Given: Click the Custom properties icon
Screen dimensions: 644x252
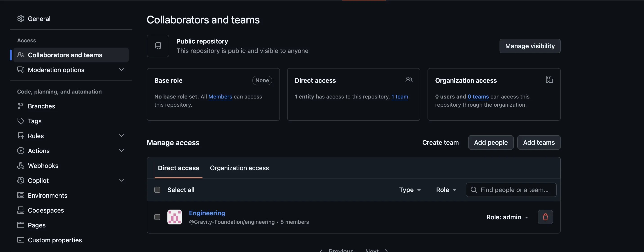Looking at the screenshot, I should pos(20,240).
